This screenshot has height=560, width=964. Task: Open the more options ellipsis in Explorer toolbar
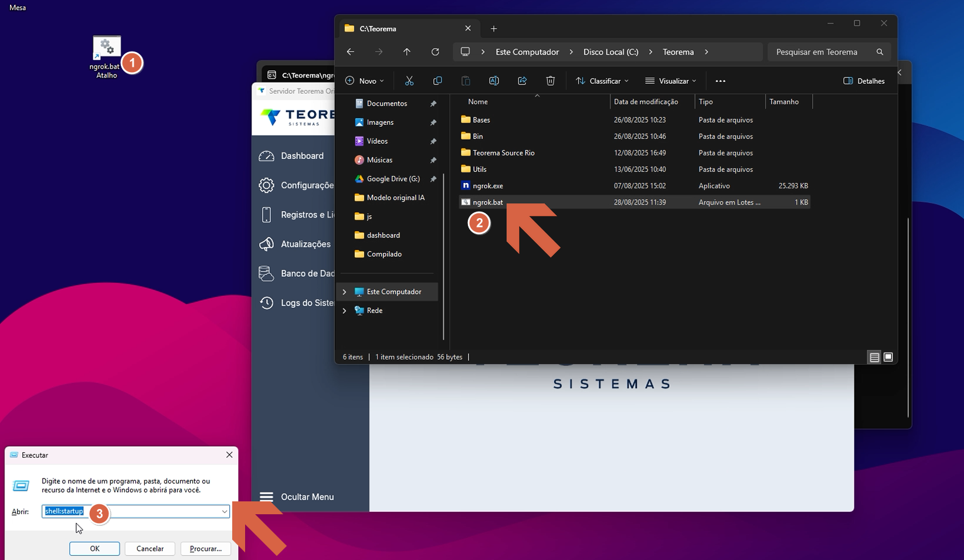(721, 81)
